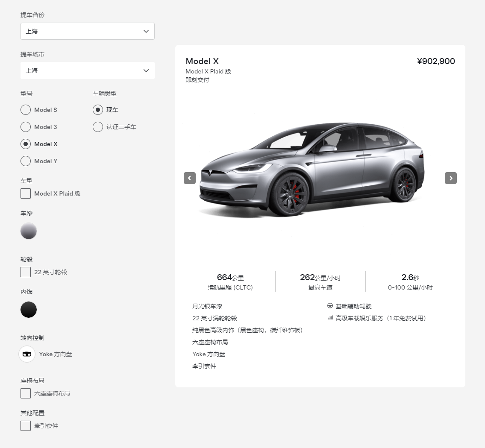Check the 22 英寸轮毂 wheel filter
Screen dimensions: 485x448
tap(25, 272)
